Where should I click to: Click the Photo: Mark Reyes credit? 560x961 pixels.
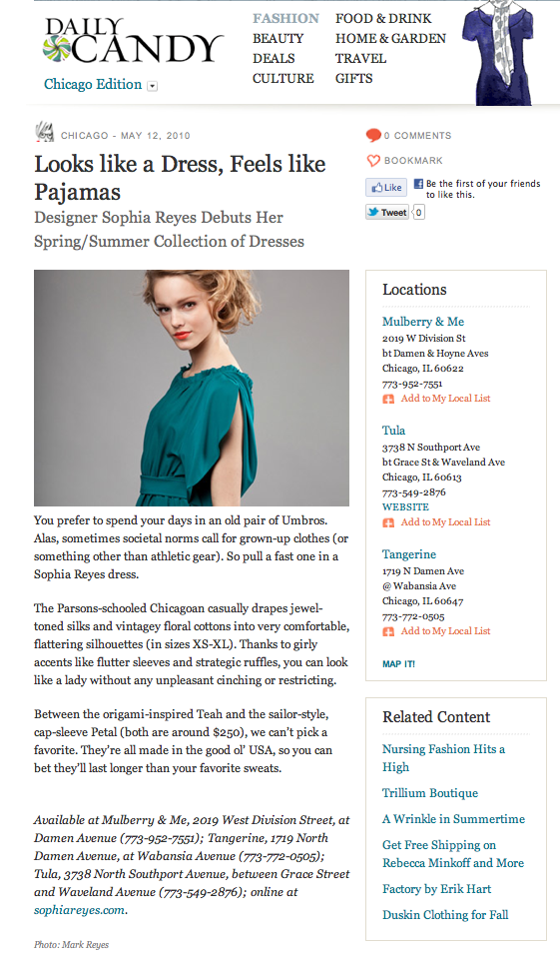pos(71,944)
